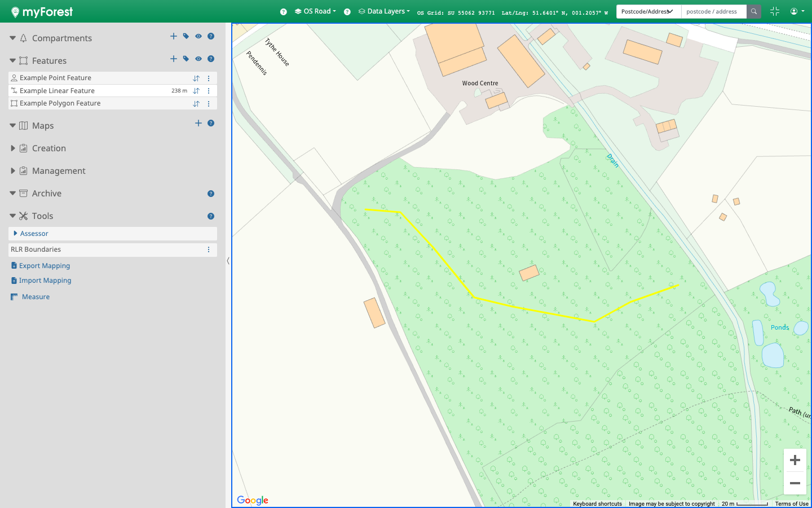Exit fullscreen with the collapse icon
This screenshot has height=508, width=812.
(775, 11)
